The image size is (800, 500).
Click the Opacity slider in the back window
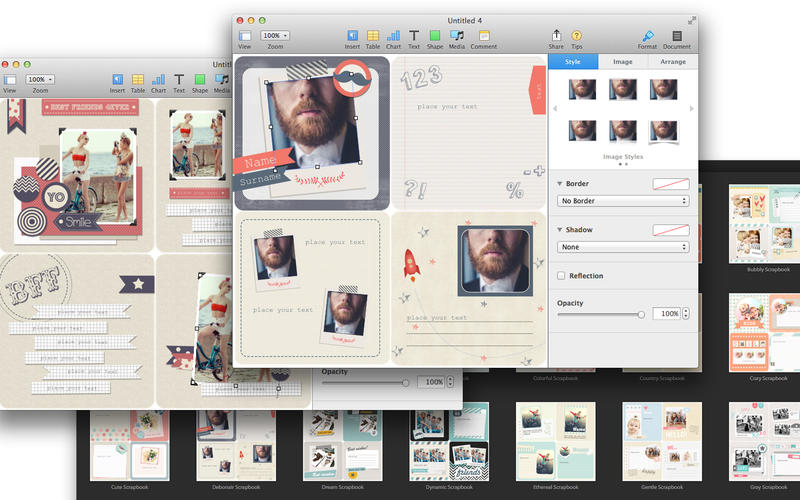point(365,383)
